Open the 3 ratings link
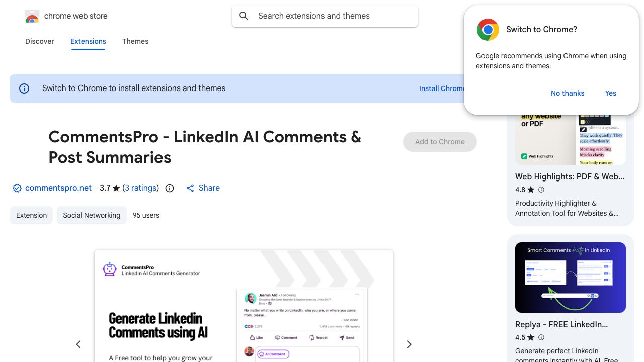644x362 pixels. pyautogui.click(x=140, y=188)
